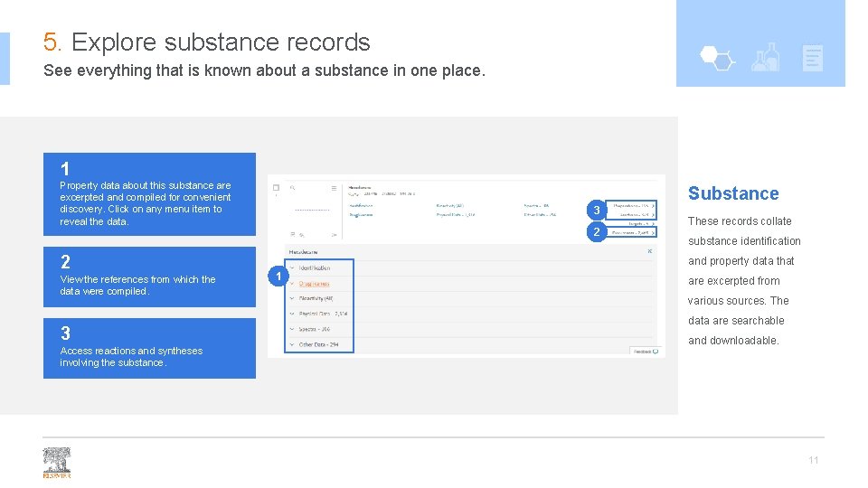Open the Other Data link in the header
The image size is (868, 488).
540,215
